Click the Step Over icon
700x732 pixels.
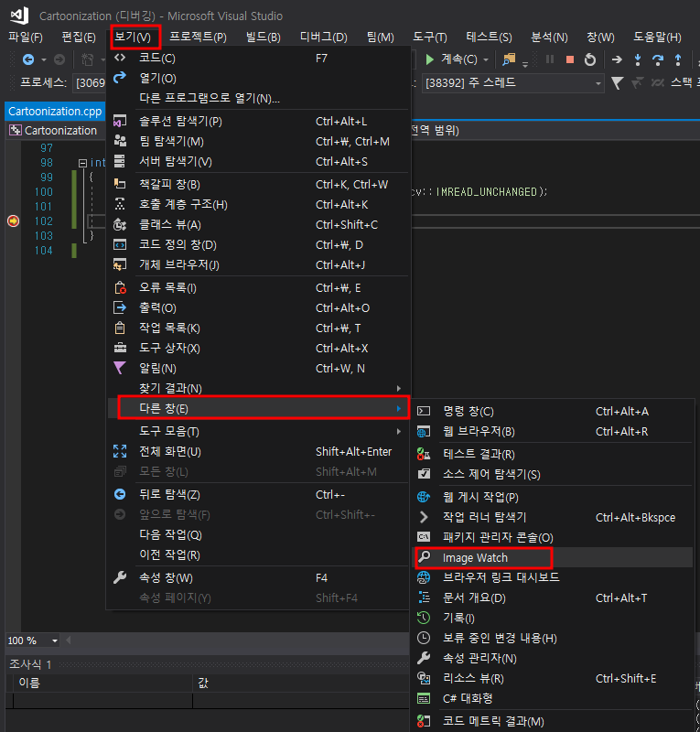658,59
